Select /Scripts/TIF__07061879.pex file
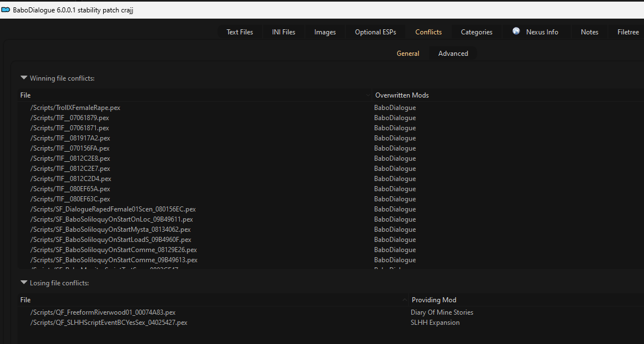 point(69,118)
